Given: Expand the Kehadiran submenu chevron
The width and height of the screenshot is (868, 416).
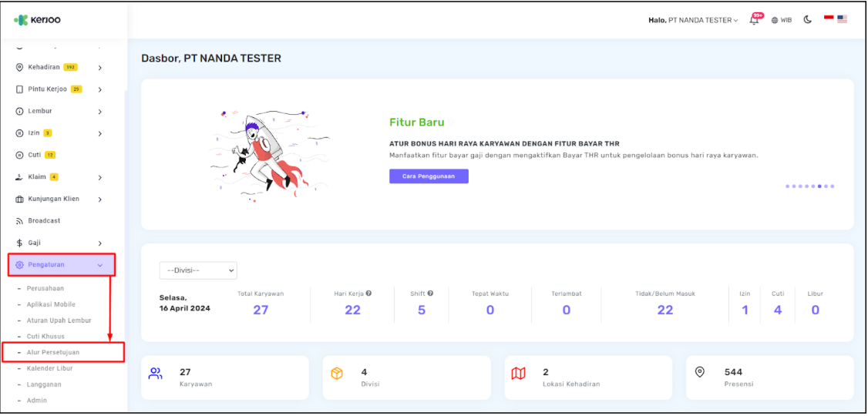Looking at the screenshot, I should [100, 68].
